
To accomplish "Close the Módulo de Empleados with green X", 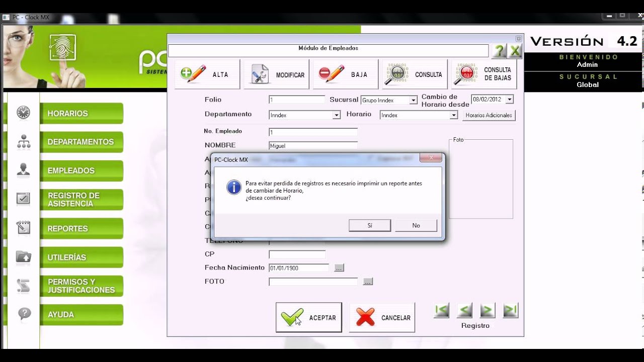I will coord(515,51).
